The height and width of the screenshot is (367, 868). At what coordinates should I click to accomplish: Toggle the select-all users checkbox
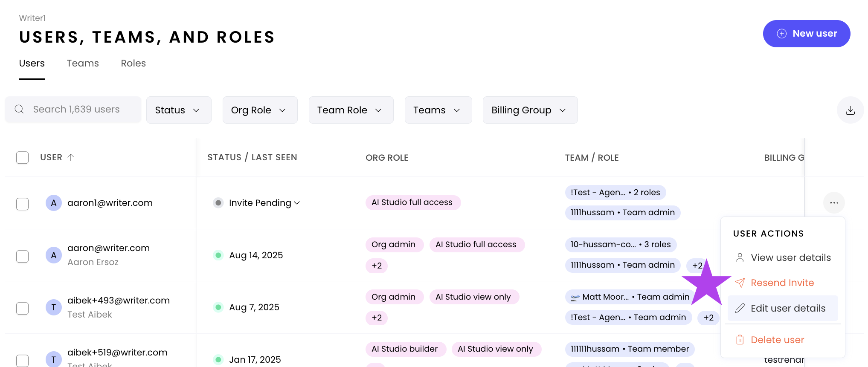(23, 158)
